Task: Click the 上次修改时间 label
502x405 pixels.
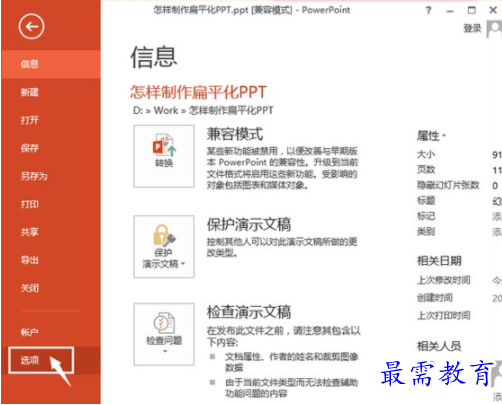Action: tap(444, 280)
